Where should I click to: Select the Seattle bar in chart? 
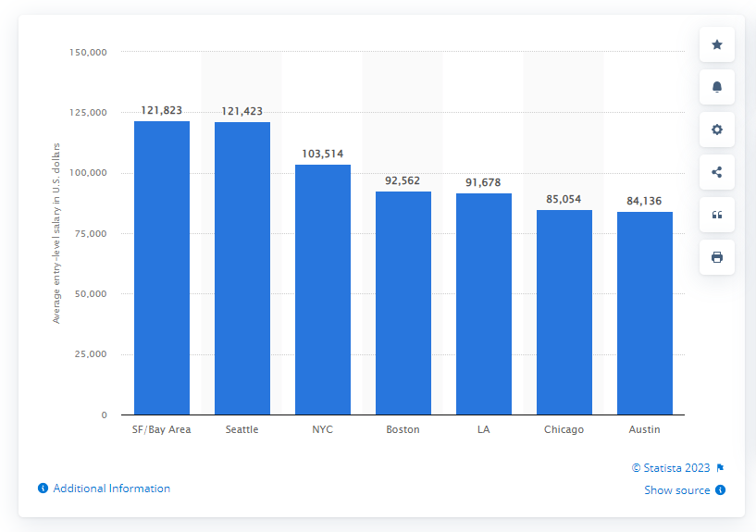pyautogui.click(x=242, y=268)
